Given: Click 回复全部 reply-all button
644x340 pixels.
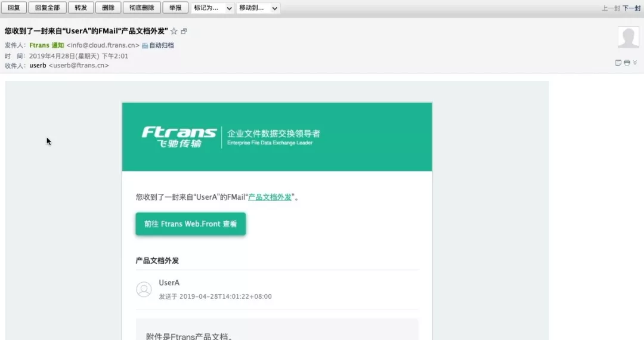Looking at the screenshot, I should pos(47,8).
